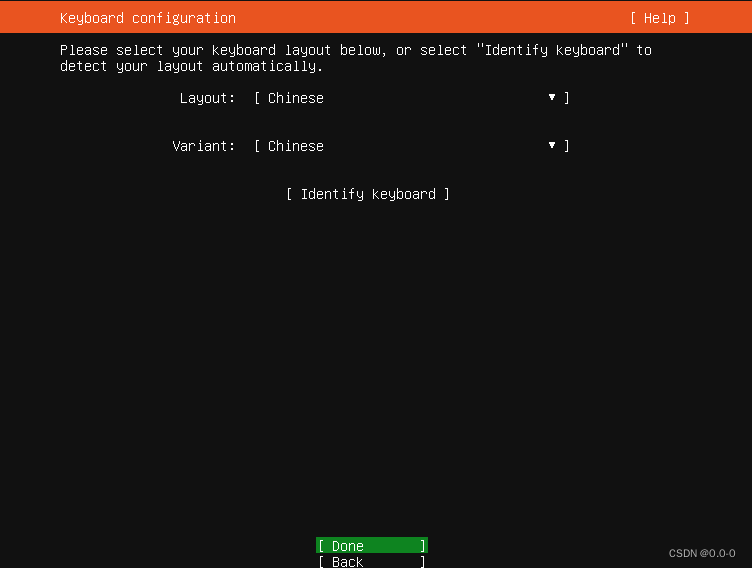Click the closing bracket of Layout selector
The image size is (752, 568).
(566, 98)
